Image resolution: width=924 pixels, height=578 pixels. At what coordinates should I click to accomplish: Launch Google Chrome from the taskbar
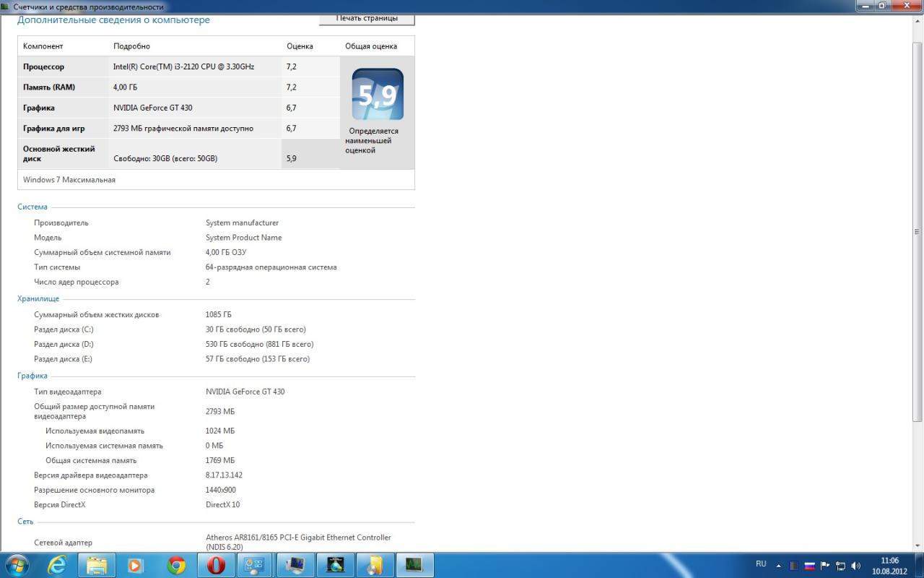click(x=176, y=564)
